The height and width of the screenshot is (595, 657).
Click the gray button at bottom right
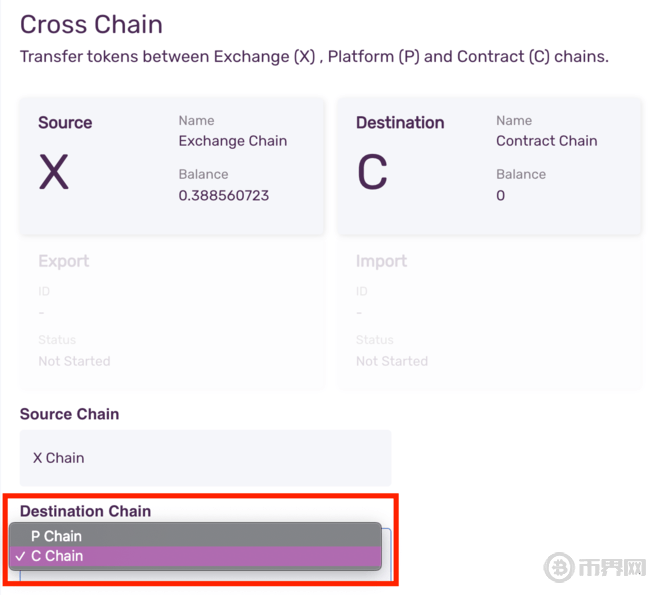(x=594, y=567)
